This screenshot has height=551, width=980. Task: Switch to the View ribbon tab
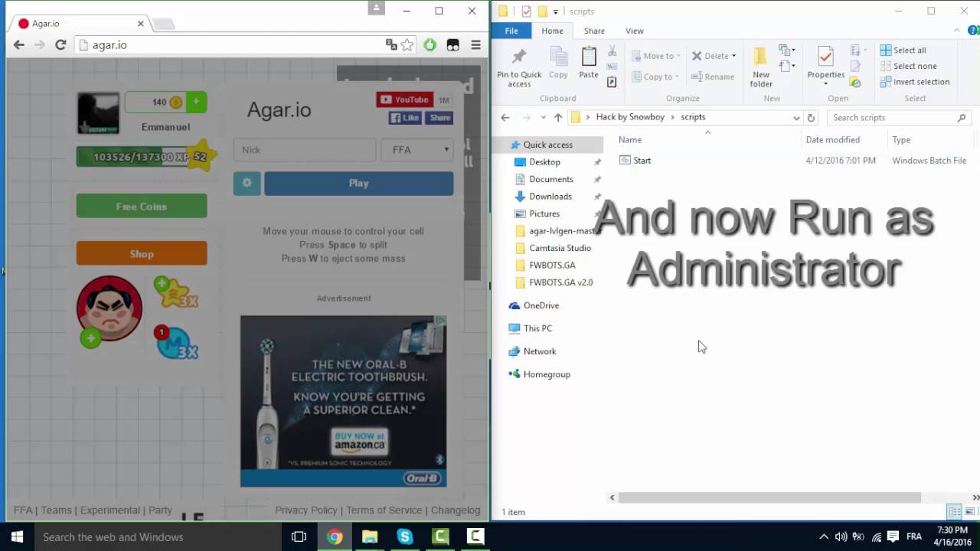635,31
